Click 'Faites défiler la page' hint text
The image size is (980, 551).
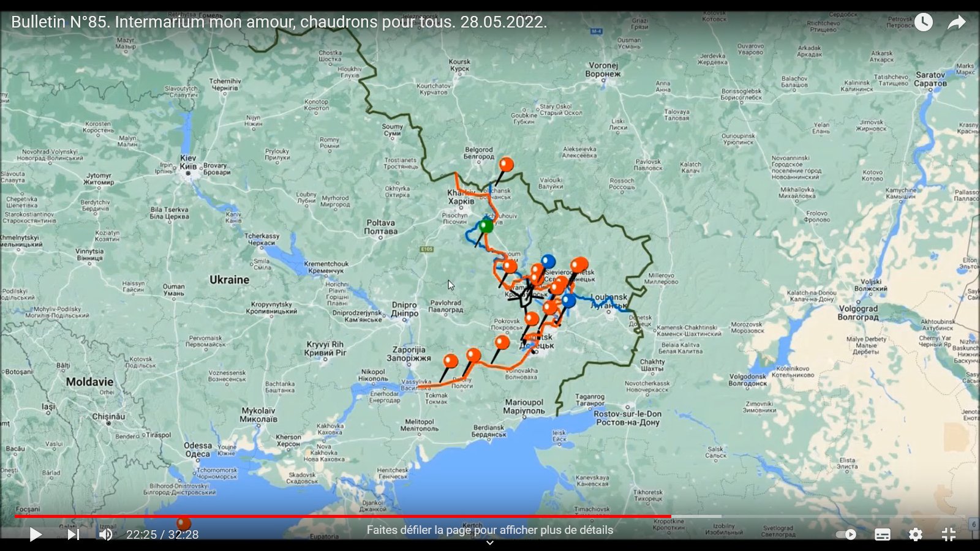[x=490, y=530]
